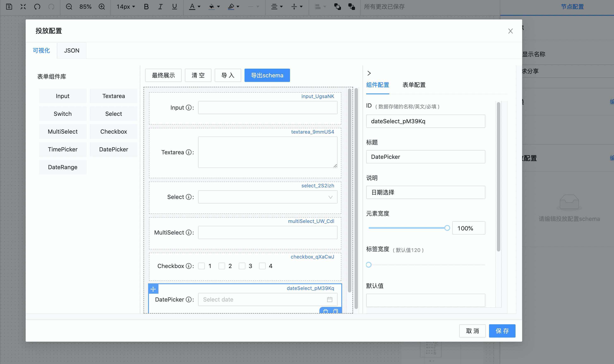Click the 说明 description input field
This screenshot has height=364, width=614.
pos(426,192)
